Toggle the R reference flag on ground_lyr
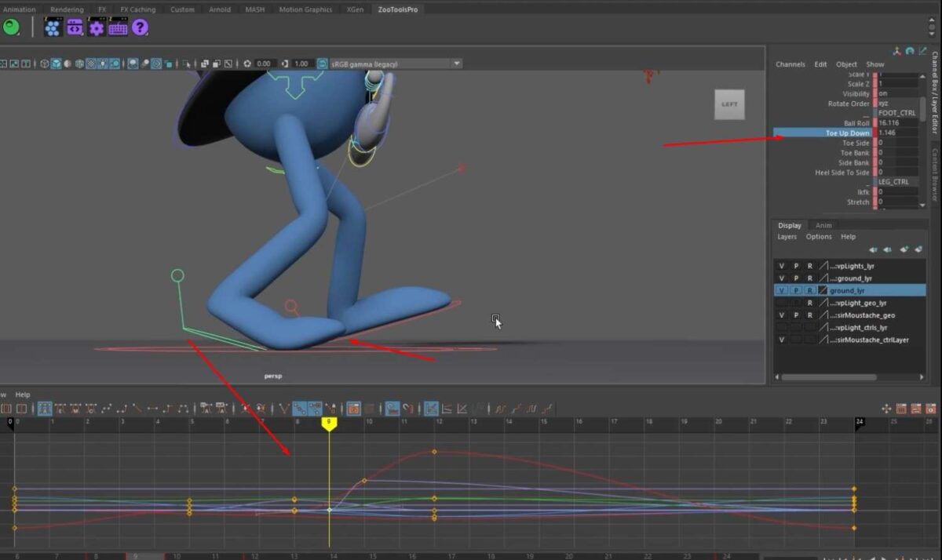Image resolution: width=942 pixels, height=560 pixels. (x=809, y=289)
